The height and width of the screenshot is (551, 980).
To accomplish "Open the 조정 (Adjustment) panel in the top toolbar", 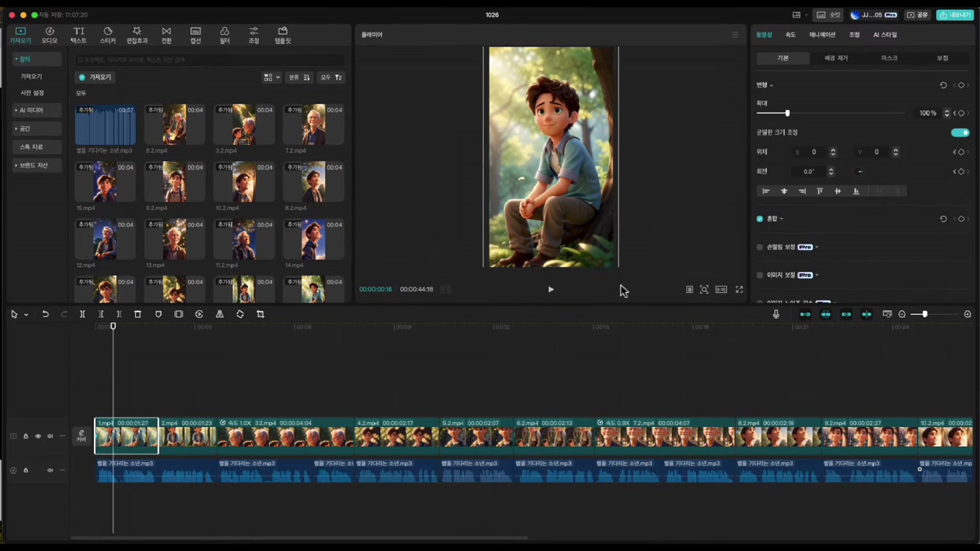I will [x=254, y=35].
